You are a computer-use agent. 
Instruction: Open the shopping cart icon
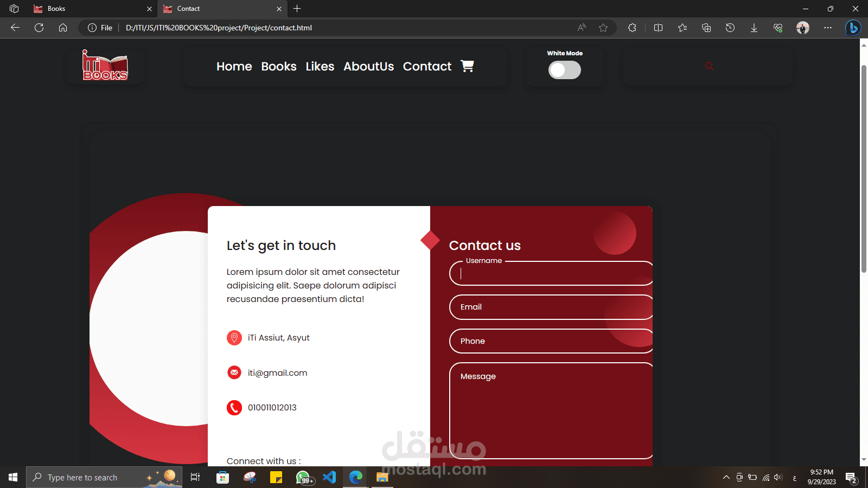467,66
